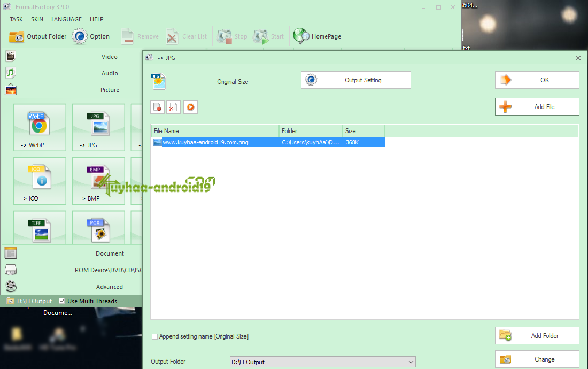Sort by the File Name column header
The height and width of the screenshot is (369, 588).
point(215,131)
